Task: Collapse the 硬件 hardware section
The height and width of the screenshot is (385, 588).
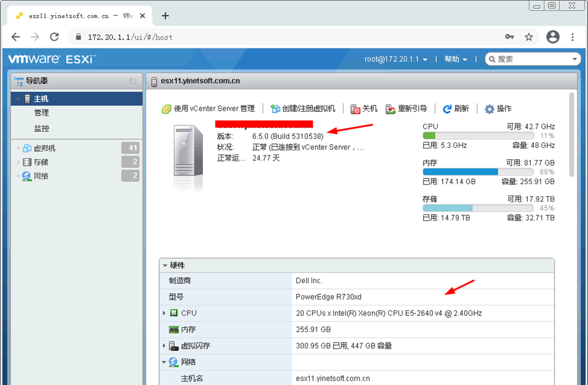Action: 165,265
